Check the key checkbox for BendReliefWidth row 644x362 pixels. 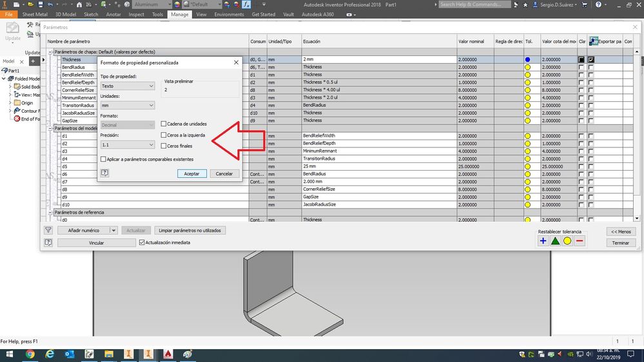[581, 75]
